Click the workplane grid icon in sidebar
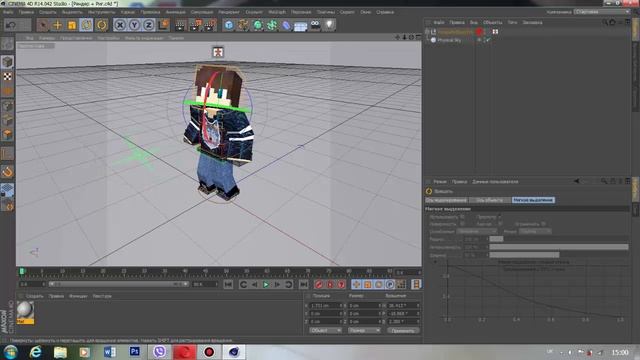 click(7, 190)
